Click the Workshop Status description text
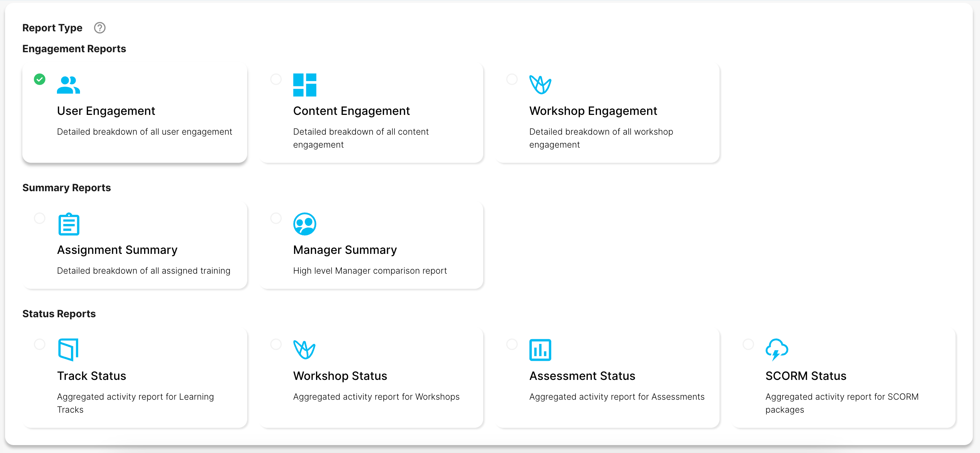The image size is (980, 453). pyautogui.click(x=376, y=397)
